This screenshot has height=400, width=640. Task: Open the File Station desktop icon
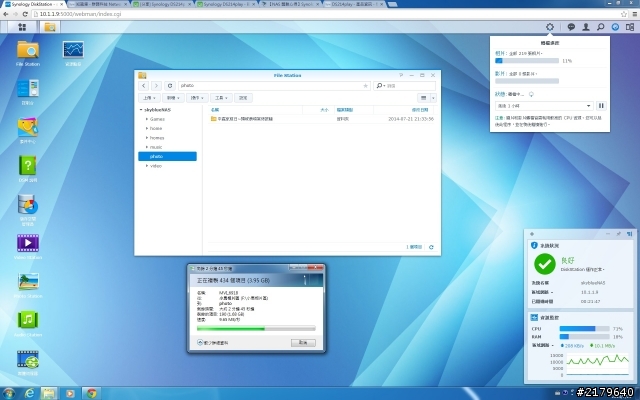[28, 53]
